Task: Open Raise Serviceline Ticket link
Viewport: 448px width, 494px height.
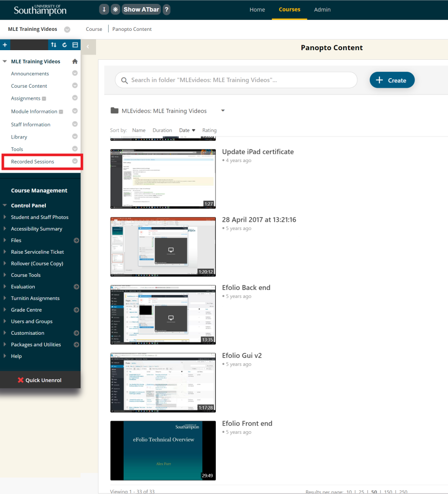Action: [37, 252]
